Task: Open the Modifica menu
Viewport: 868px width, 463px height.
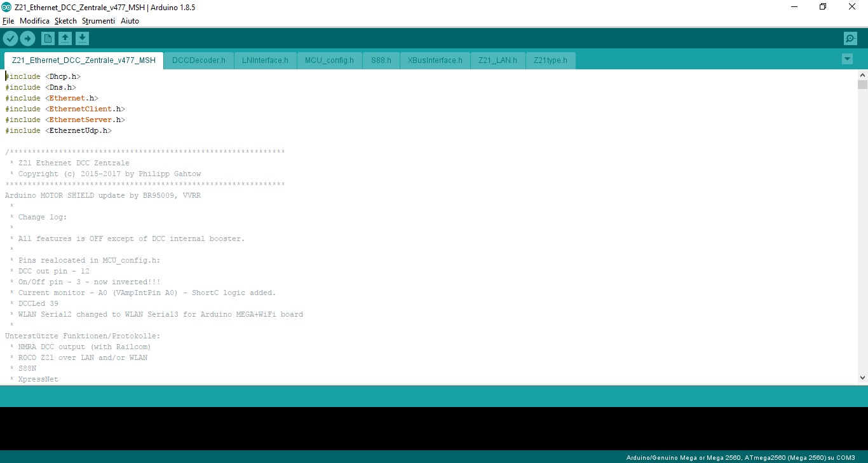Action: (x=34, y=21)
